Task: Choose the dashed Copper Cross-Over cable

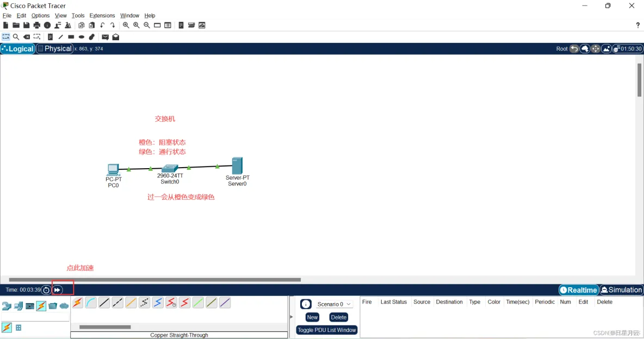Action: [x=117, y=303]
